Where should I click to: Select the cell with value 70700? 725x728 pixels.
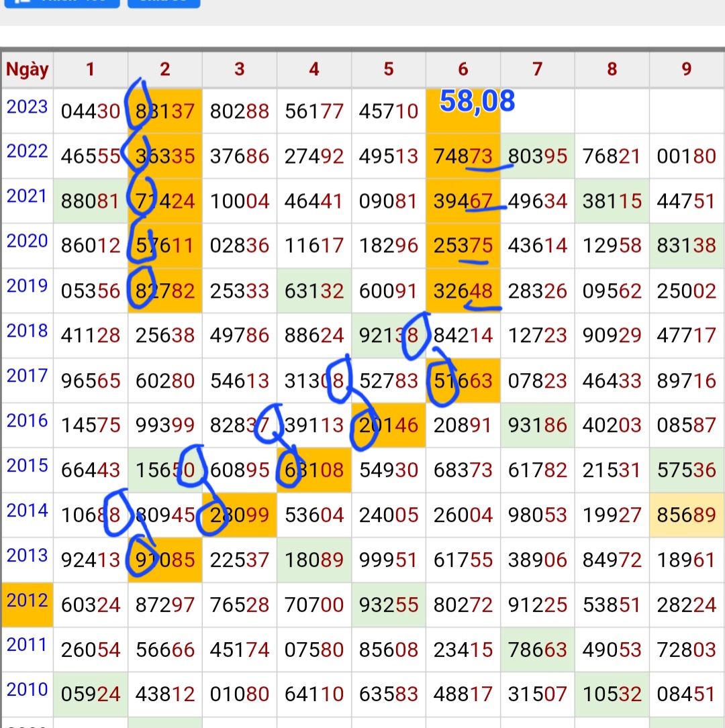click(x=314, y=605)
